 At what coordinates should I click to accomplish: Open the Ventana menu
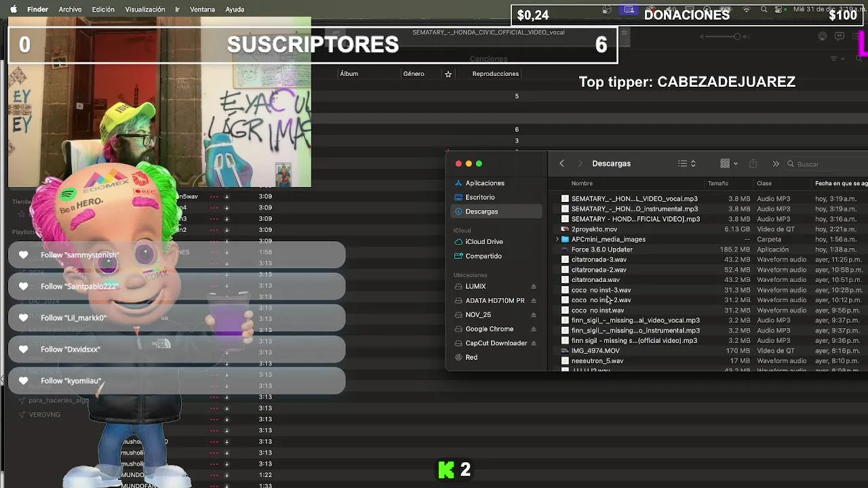click(202, 9)
